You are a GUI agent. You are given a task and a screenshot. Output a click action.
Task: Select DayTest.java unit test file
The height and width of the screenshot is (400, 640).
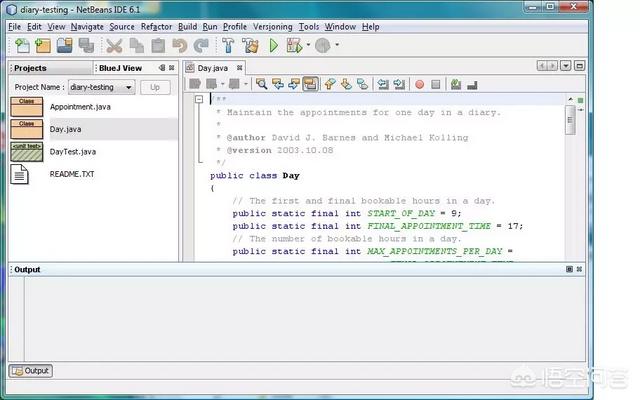click(73, 152)
